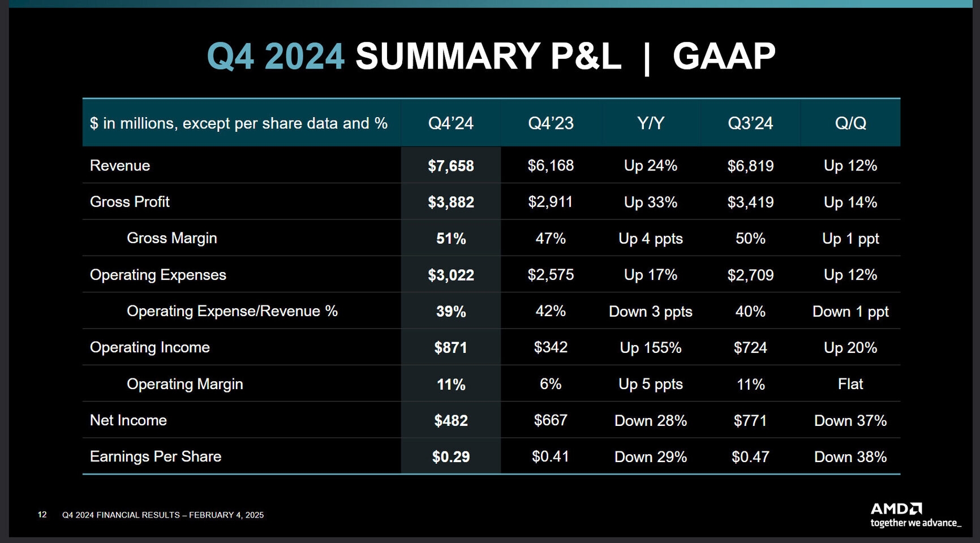Click Q3'24 revenue value $6,819

pyautogui.click(x=750, y=166)
